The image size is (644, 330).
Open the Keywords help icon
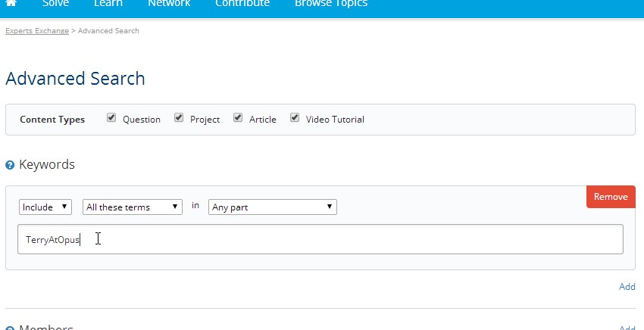tap(10, 166)
